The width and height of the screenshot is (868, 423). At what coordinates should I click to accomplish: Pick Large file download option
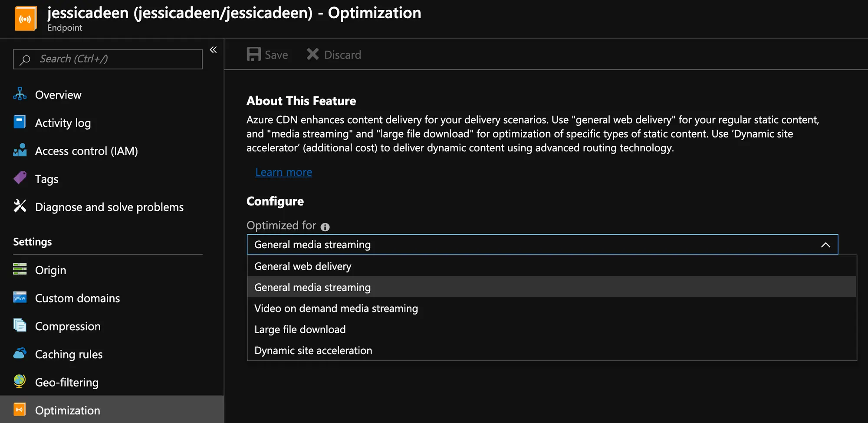point(552,329)
